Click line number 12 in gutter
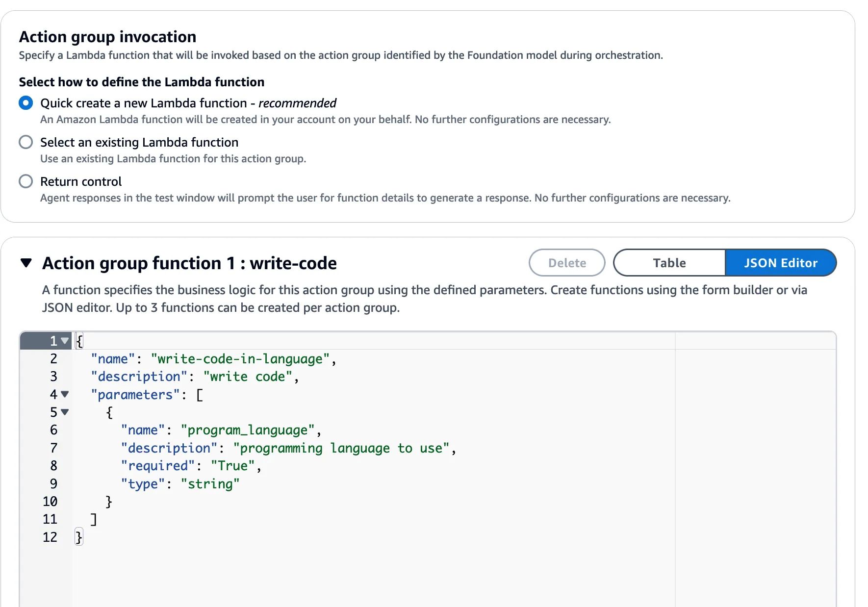 [x=50, y=537]
